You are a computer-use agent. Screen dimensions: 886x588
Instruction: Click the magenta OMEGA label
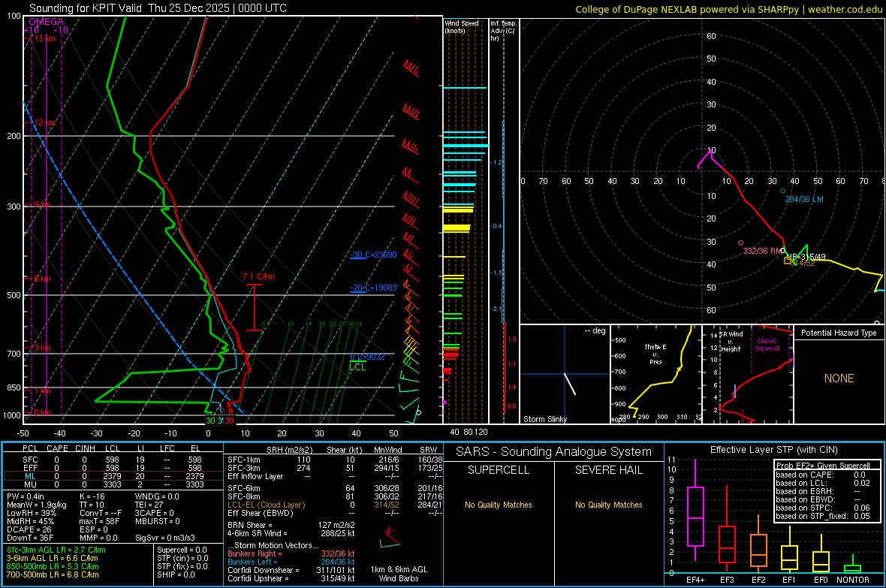point(46,22)
